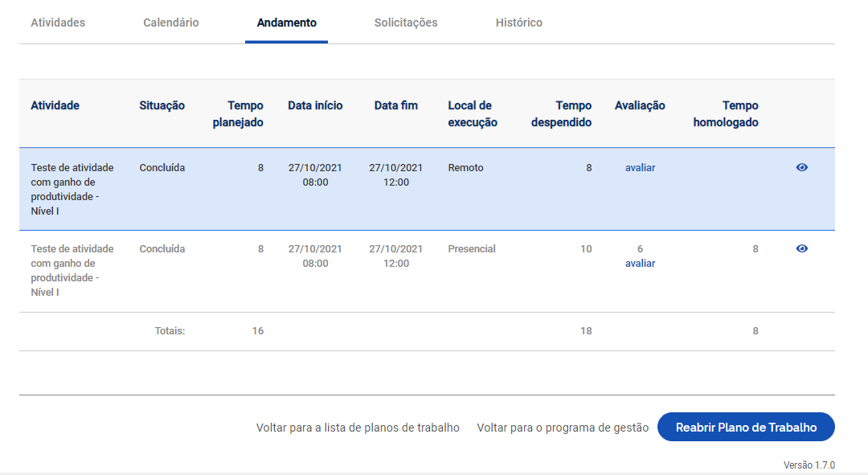The image size is (868, 475).
Task: Click the Tempo despendido column header
Action: tap(561, 113)
